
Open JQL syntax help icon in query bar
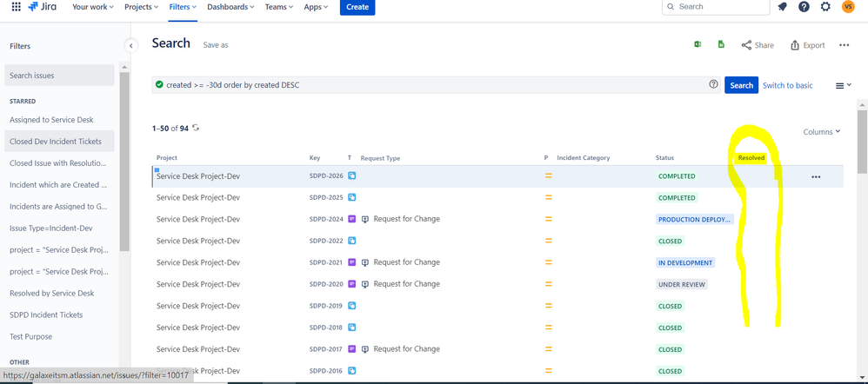[x=713, y=84]
